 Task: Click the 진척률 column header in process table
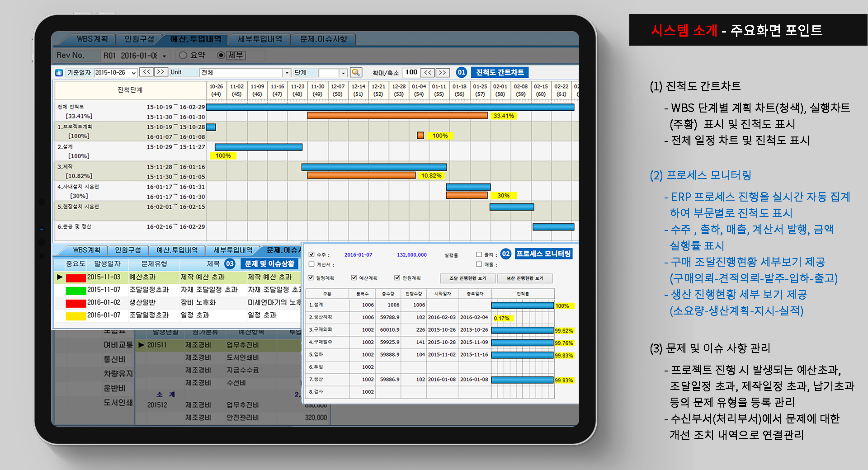[x=523, y=294]
